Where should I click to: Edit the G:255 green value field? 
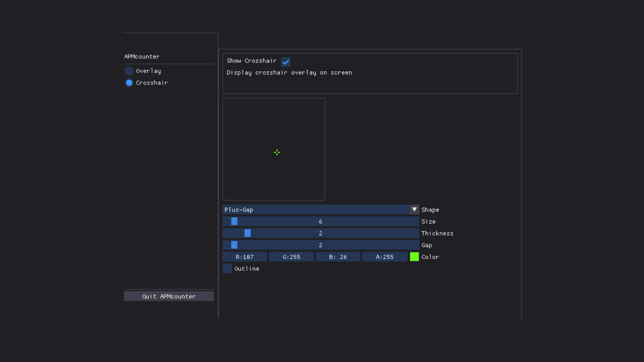pyautogui.click(x=291, y=257)
